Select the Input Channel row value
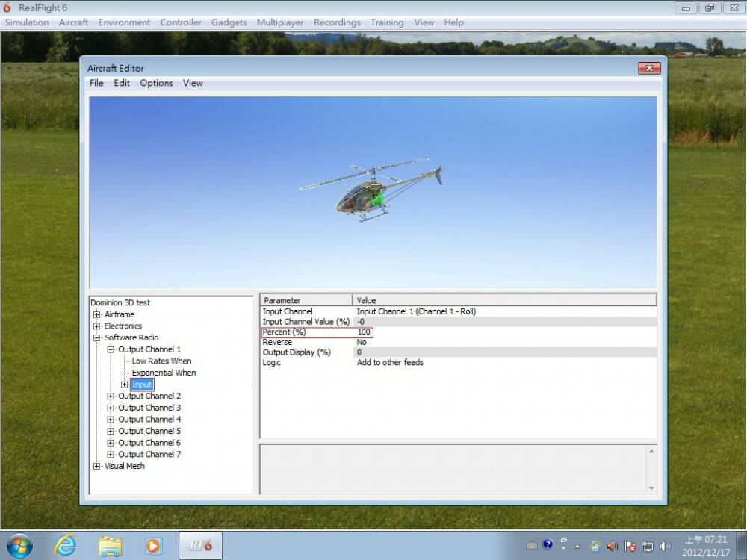This screenshot has height=560, width=747. [416, 311]
